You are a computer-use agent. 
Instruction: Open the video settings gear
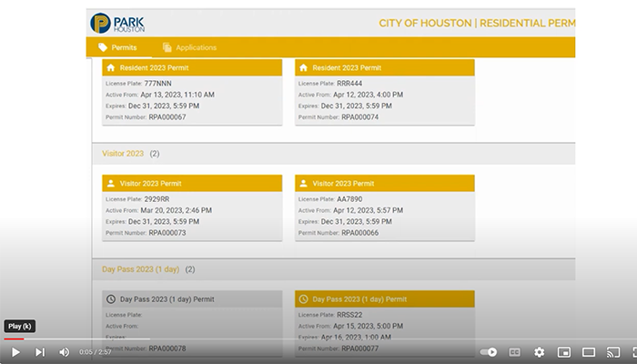click(540, 352)
